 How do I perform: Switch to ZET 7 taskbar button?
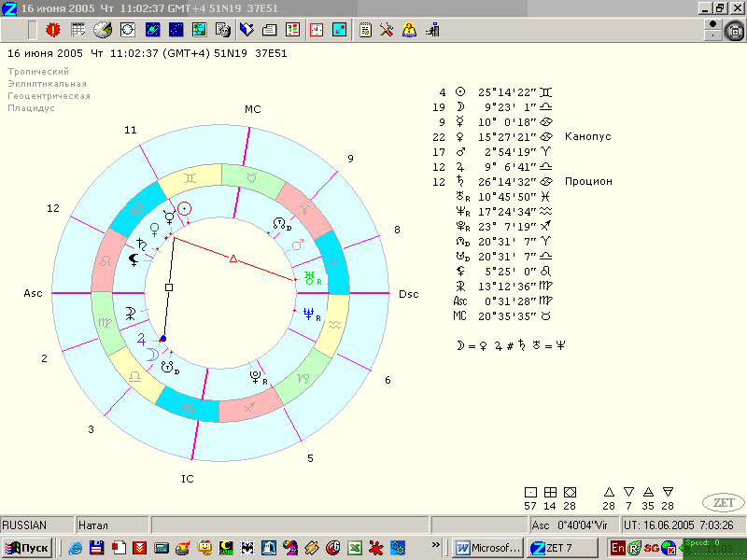point(563,548)
